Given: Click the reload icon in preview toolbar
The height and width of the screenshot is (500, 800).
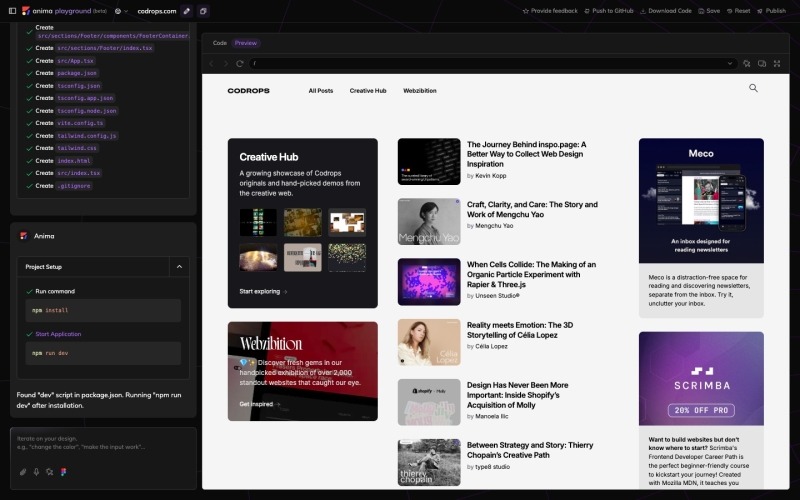Looking at the screenshot, I should point(240,63).
